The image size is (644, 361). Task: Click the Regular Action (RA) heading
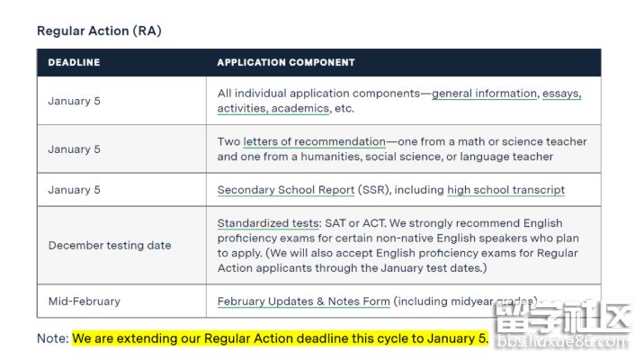[99, 32]
